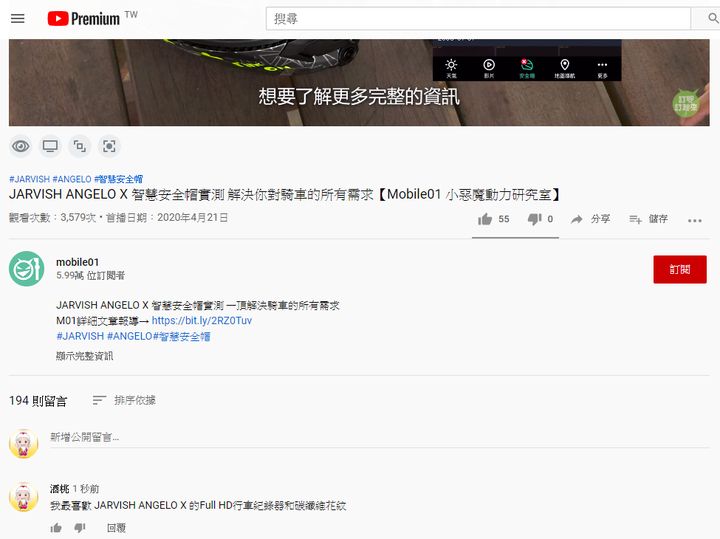Open the #JARVISH hashtag above title

point(29,179)
